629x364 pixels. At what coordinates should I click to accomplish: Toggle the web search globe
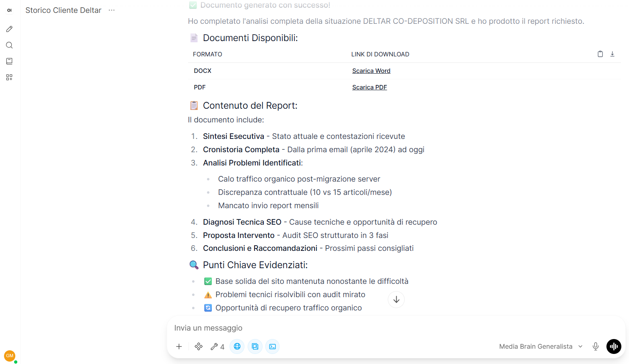tap(237, 346)
